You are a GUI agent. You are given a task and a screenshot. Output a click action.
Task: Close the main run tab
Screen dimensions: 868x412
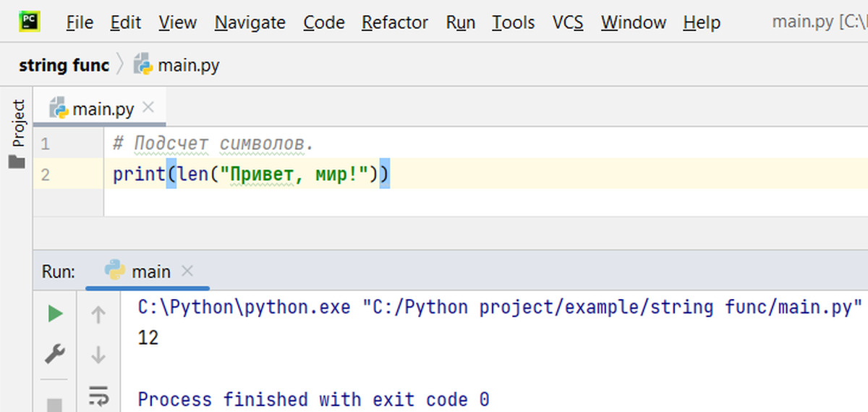point(187,272)
